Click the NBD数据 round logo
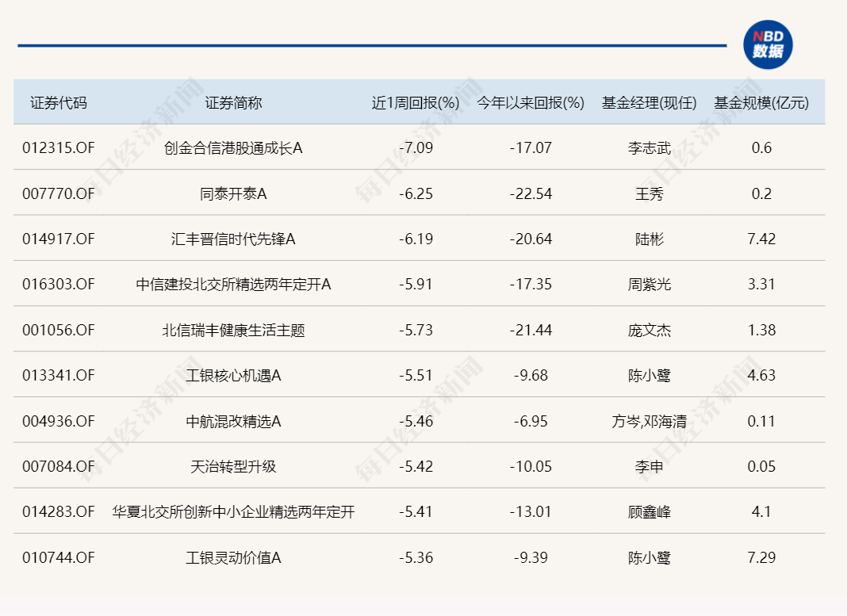Screen dimensions: 847x616 coord(768,45)
